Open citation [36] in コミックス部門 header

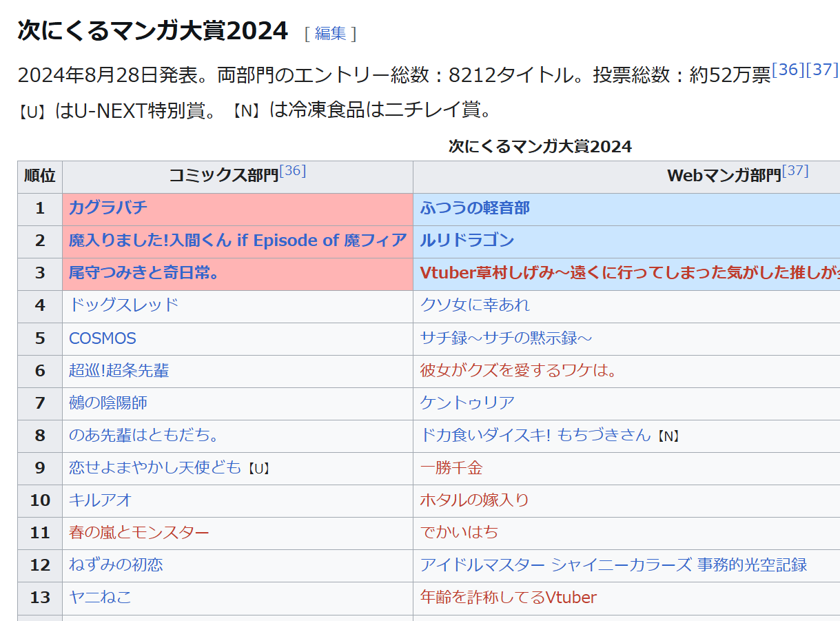(x=292, y=170)
